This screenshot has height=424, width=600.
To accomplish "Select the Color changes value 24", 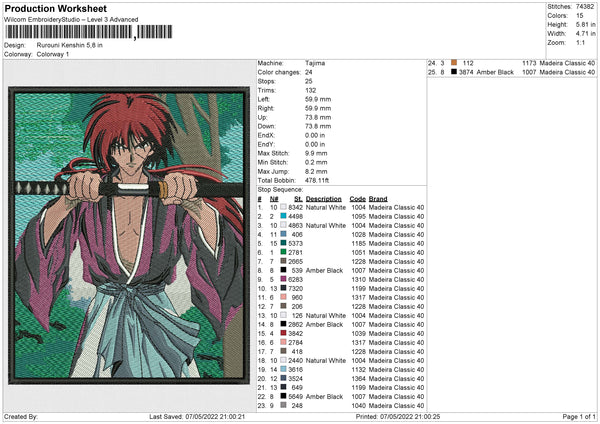I will coord(308,72).
